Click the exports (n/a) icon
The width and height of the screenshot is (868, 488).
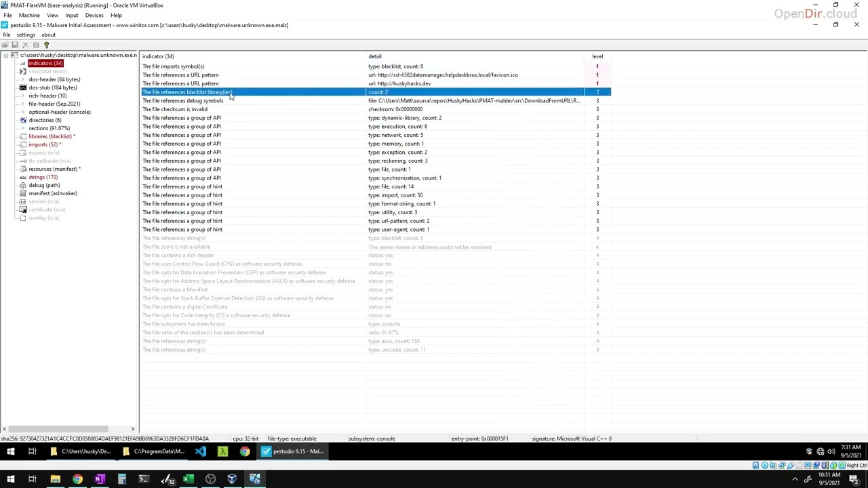pos(23,152)
